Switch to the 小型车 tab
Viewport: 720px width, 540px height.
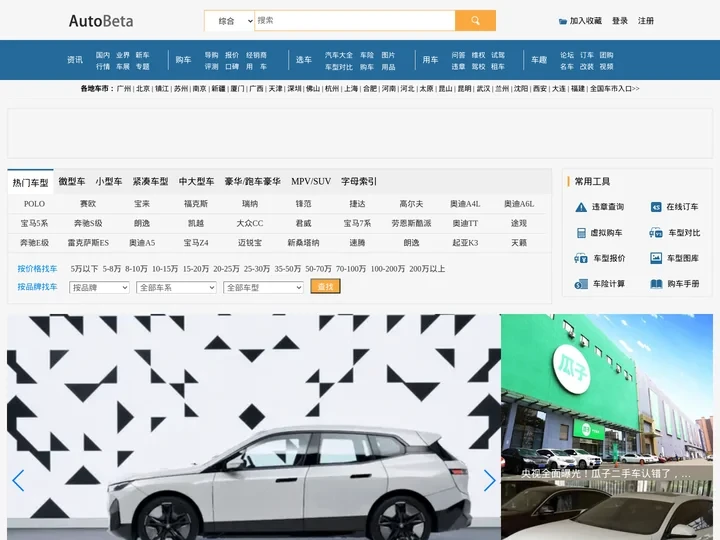pyautogui.click(x=109, y=181)
